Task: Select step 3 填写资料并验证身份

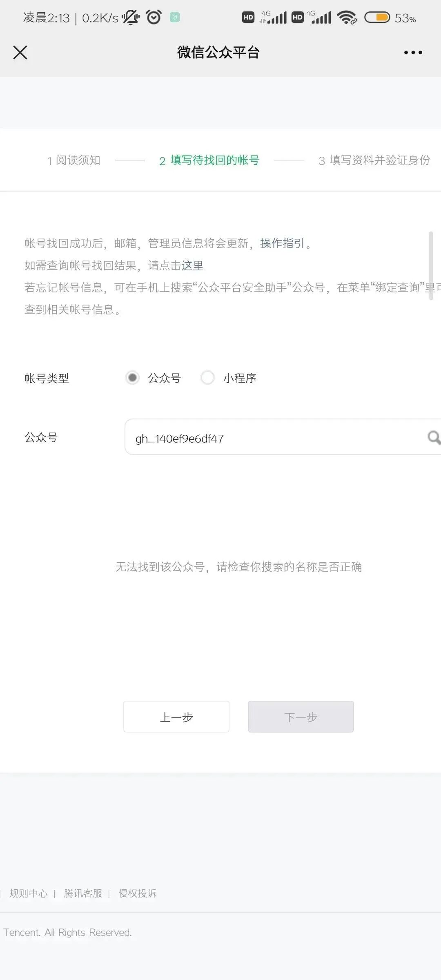Action: point(374,160)
